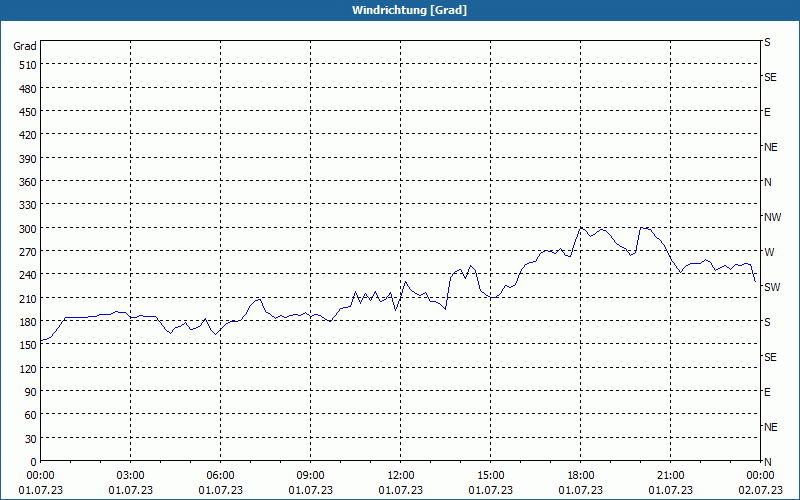
Task: Click the 390 degree axis label
Action: [28, 159]
